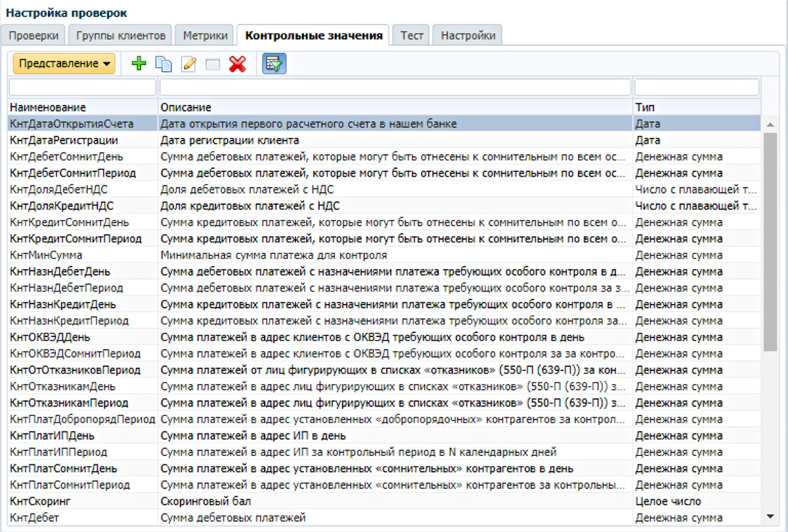Viewport: 788px width, 532px height.
Task: Click the gray view card icon
Action: point(212,64)
